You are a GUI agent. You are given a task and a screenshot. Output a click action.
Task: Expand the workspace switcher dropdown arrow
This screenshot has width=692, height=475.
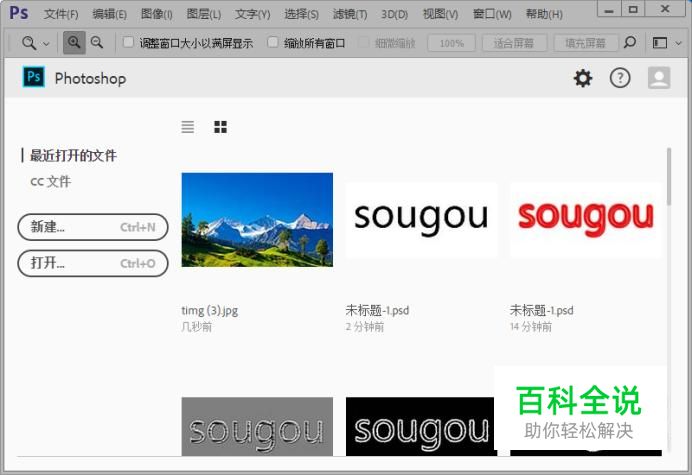[679, 43]
